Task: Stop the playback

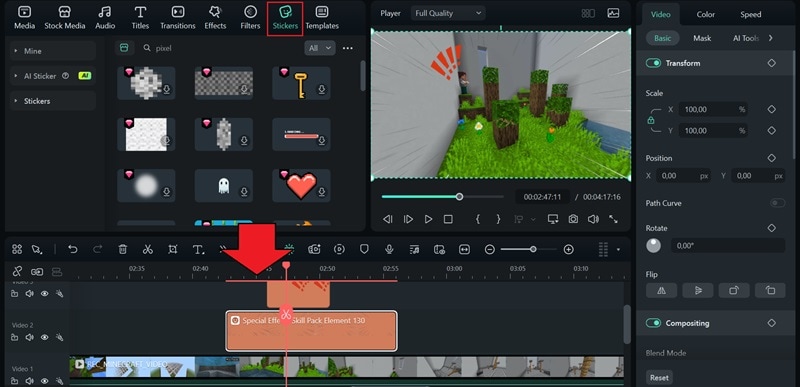Action: click(x=448, y=219)
